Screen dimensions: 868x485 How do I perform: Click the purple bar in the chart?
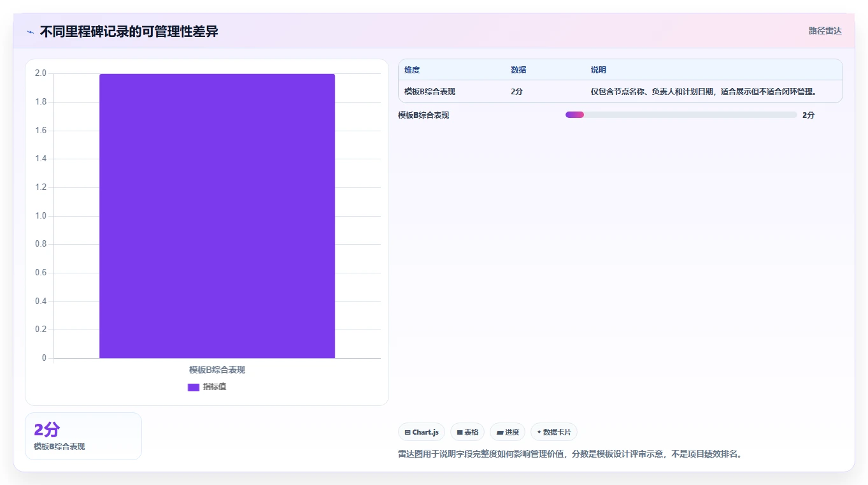(217, 216)
